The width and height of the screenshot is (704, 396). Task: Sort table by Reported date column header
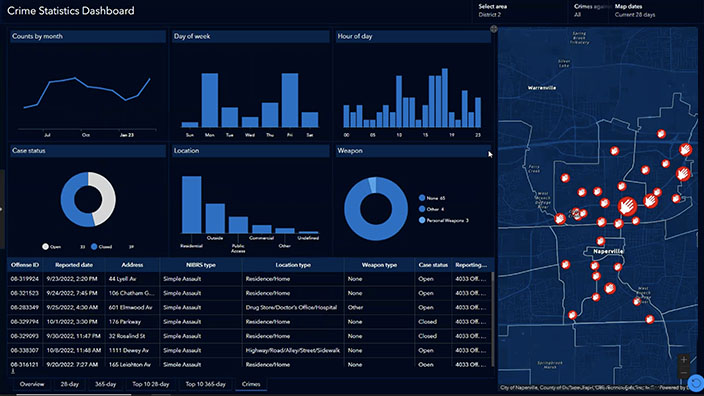[74, 265]
